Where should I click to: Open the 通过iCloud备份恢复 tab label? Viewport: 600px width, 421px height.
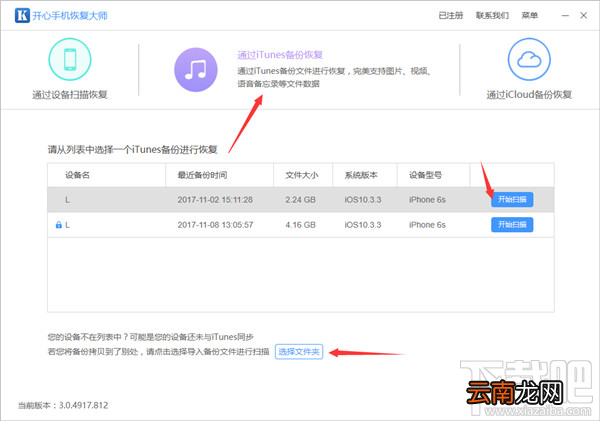pos(529,95)
